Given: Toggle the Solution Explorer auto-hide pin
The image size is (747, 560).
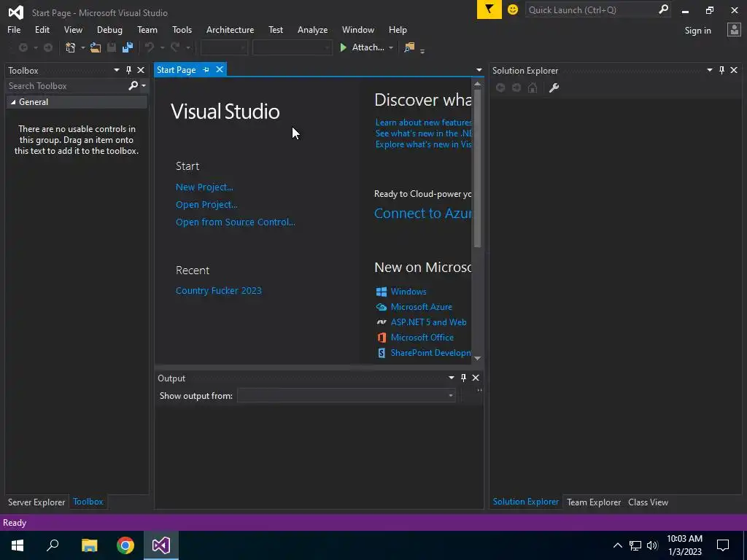Looking at the screenshot, I should [x=721, y=70].
